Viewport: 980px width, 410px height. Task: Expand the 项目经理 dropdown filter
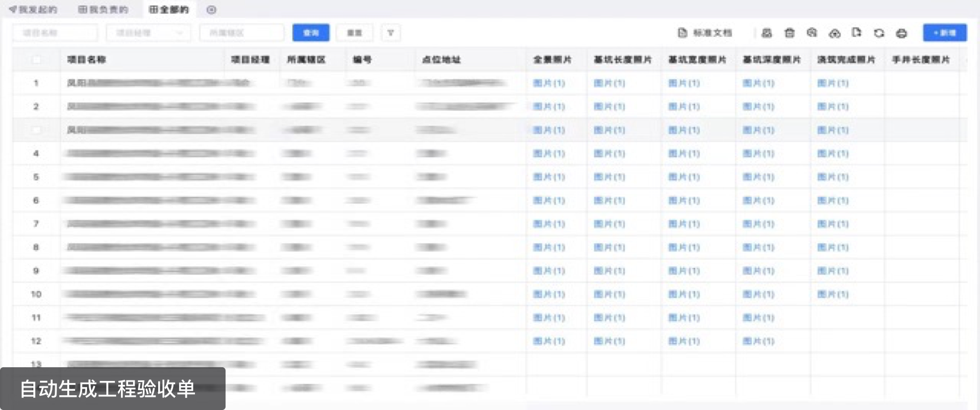point(148,33)
